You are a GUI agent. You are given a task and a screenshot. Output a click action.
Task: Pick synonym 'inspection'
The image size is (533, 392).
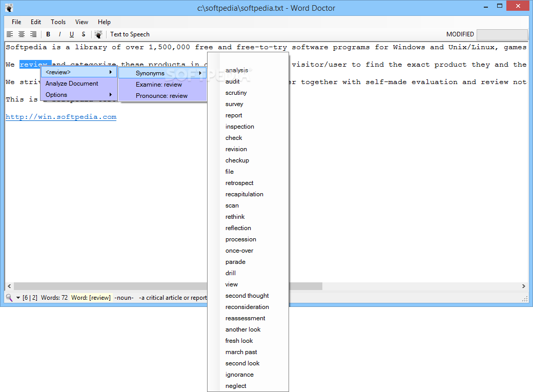[x=240, y=127]
